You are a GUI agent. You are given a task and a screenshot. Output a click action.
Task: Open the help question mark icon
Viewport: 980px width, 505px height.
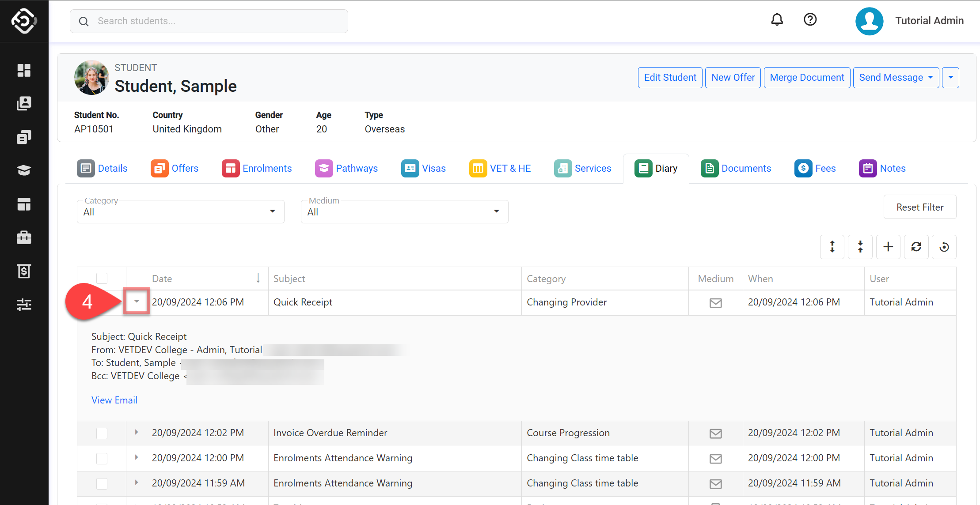[810, 19]
